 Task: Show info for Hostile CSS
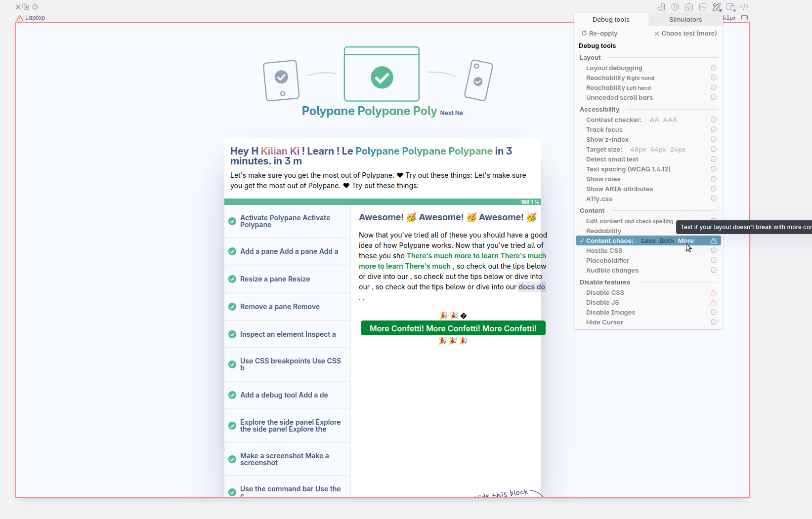[714, 250]
